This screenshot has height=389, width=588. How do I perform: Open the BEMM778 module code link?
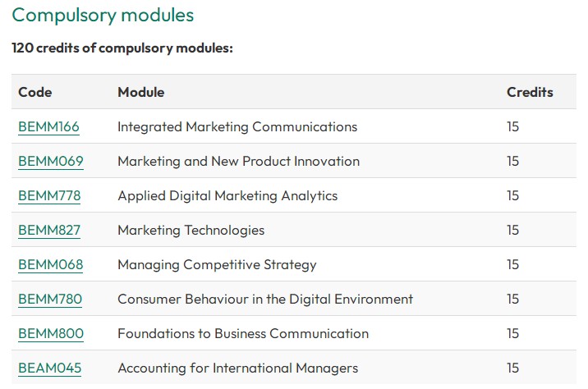(x=49, y=195)
